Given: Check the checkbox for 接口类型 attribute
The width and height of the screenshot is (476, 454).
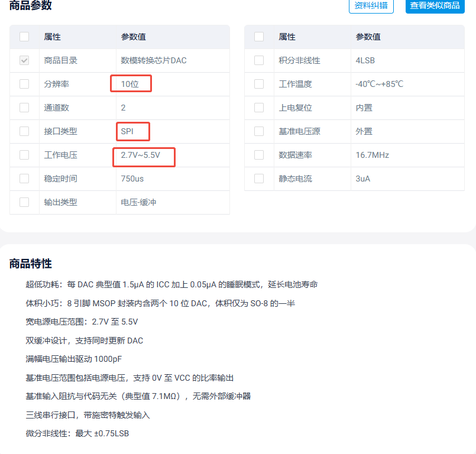Looking at the screenshot, I should [24, 131].
